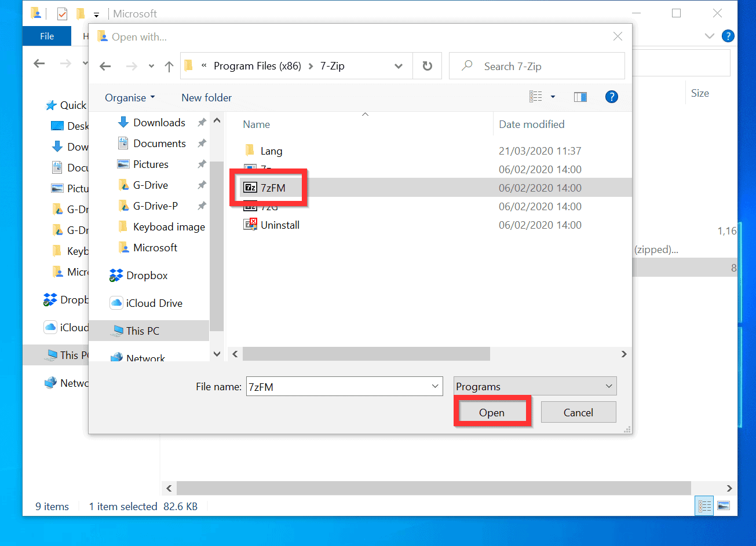756x546 pixels.
Task: Open the File name dropdown arrow
Action: pos(435,387)
